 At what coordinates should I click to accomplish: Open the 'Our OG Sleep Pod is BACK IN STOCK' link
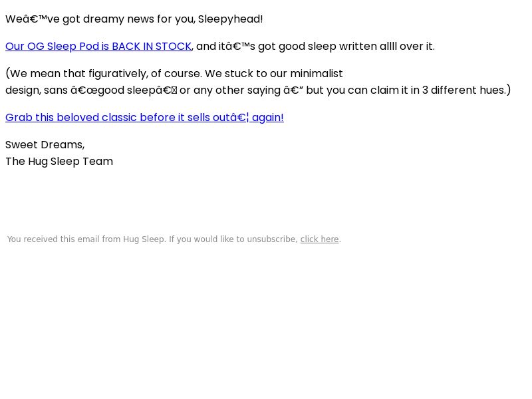(x=98, y=46)
